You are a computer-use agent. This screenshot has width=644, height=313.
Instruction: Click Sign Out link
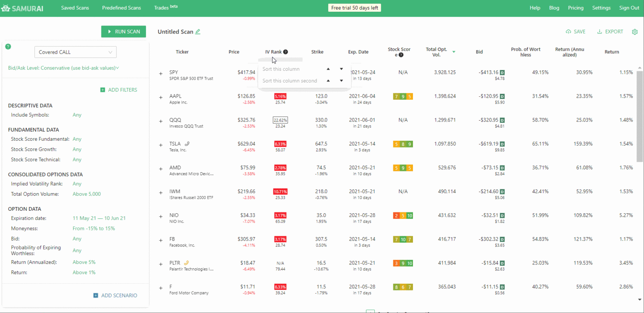629,8
